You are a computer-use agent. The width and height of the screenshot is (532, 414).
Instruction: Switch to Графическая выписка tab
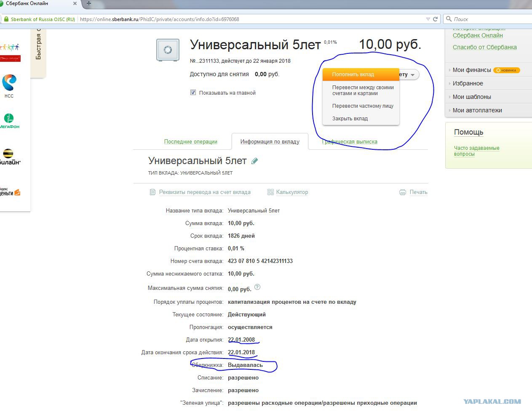(350, 142)
